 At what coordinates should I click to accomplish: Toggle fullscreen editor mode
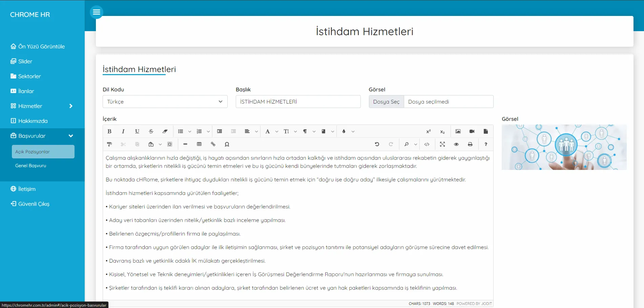click(x=442, y=144)
